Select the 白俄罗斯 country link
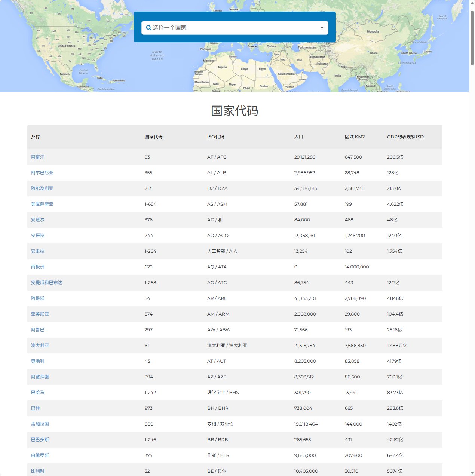The height and width of the screenshot is (476, 475). [40, 455]
